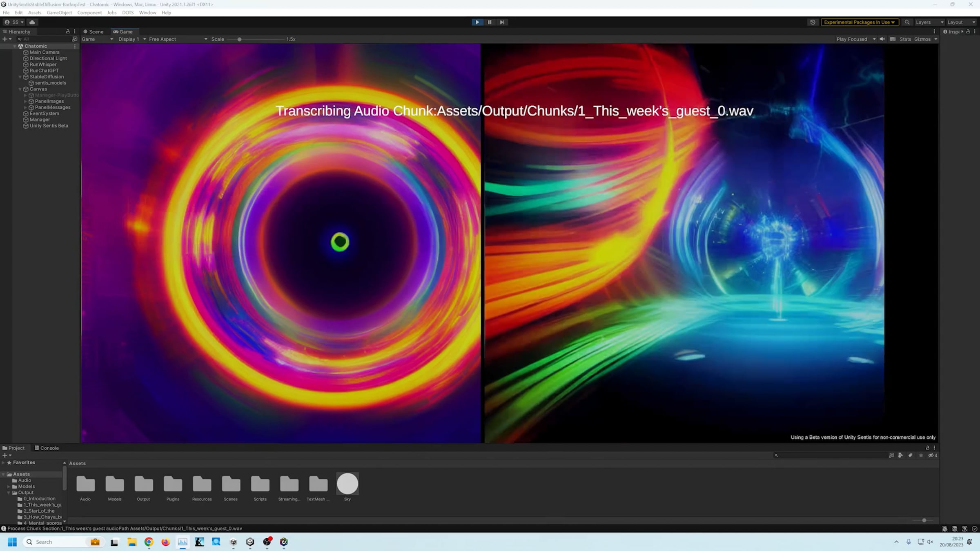The height and width of the screenshot is (551, 980).
Task: Collapse the StableDiffusion hierarchy item
Action: tap(20, 77)
